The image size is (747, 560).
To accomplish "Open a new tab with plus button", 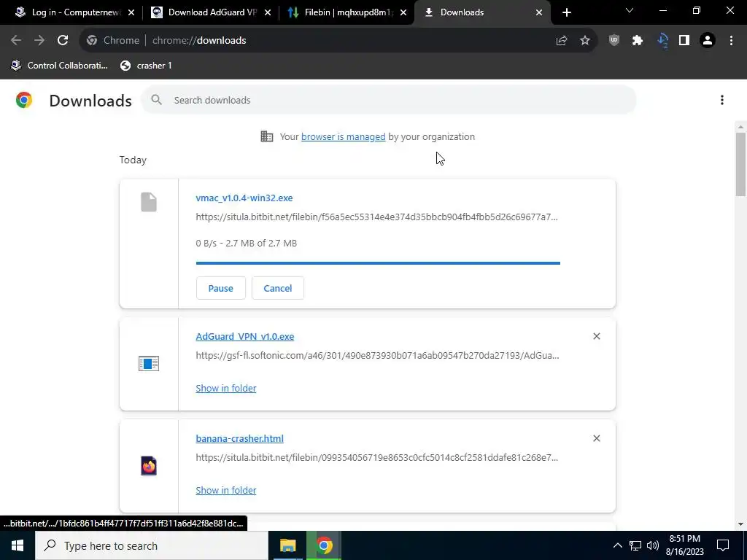I will click(x=566, y=12).
